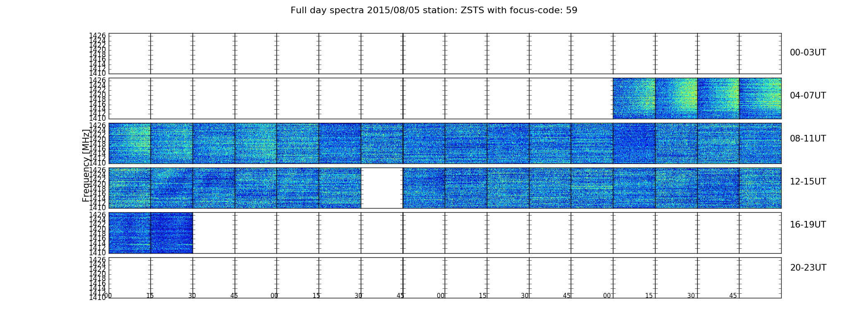Click the "16-19UT" row label
The width and height of the screenshot is (868, 331).
click(x=808, y=225)
